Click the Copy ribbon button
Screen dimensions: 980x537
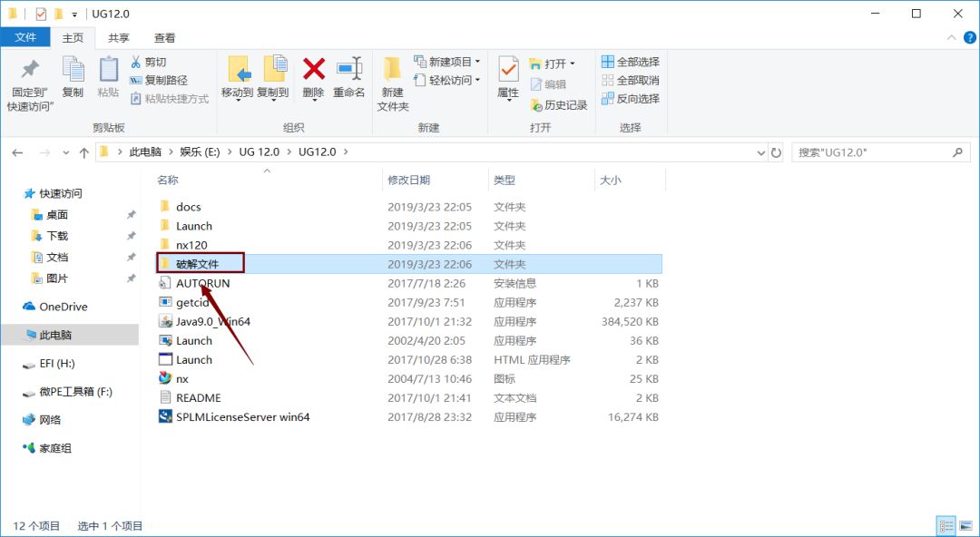pos(73,77)
